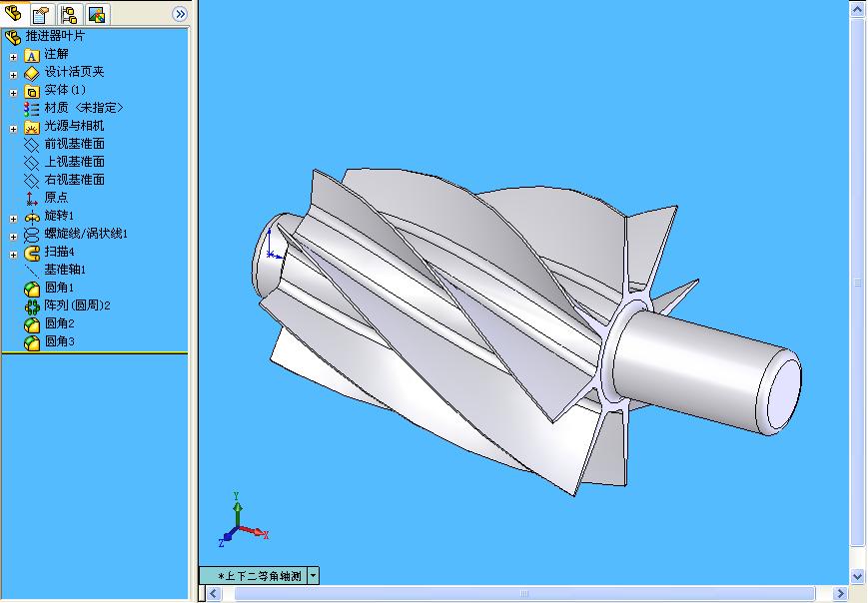This screenshot has height=603, width=868.
Task: Click the horizontal scrollbar left arrow
Action: 214,594
